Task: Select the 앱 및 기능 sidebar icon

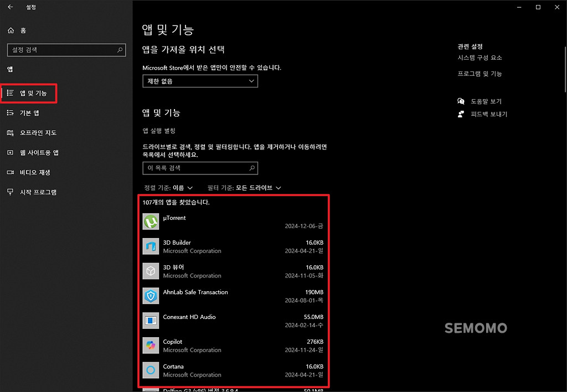Action: 10,94
